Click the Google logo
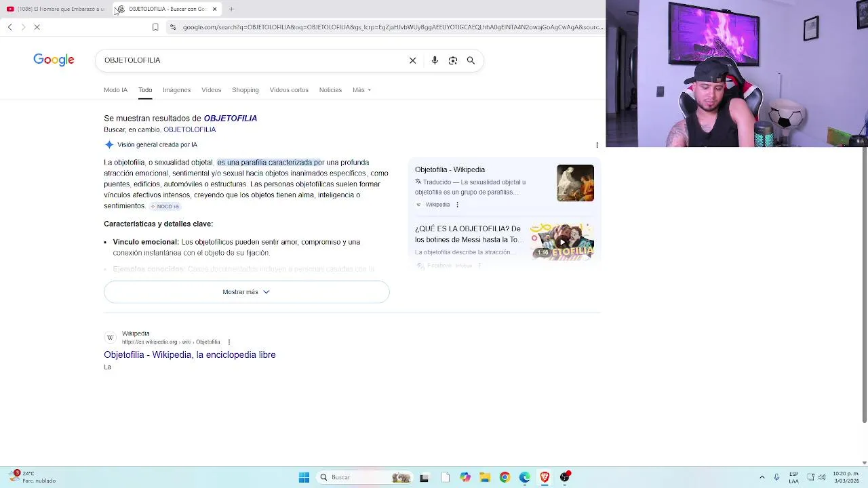Image resolution: width=868 pixels, height=488 pixels. [x=54, y=60]
